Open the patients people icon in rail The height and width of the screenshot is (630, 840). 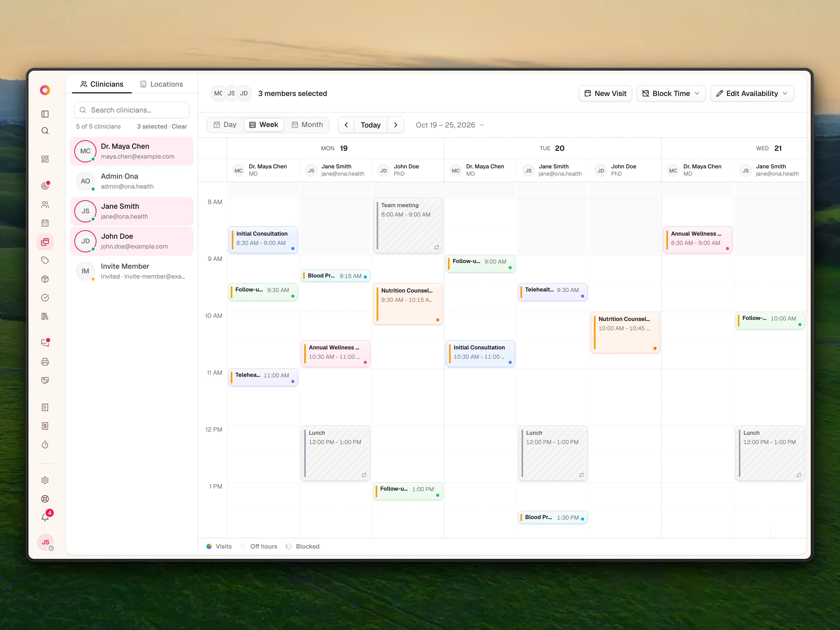point(45,205)
